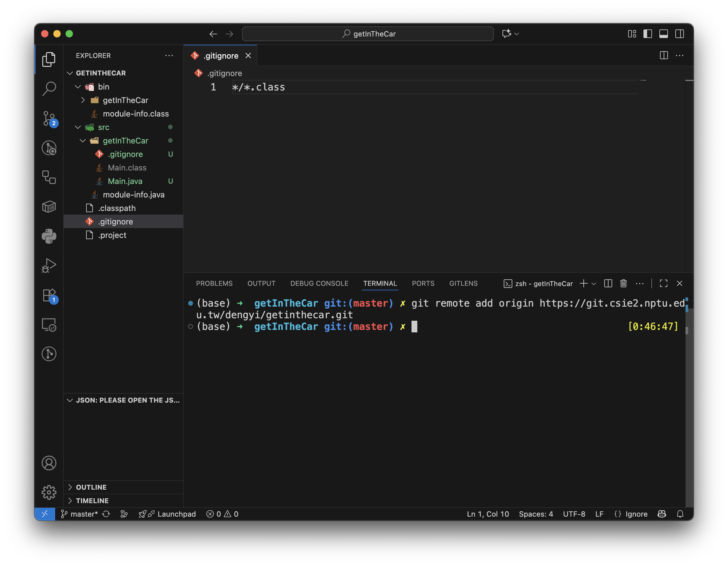Click the getInTheCar command center search box
This screenshot has height=566, width=728.
pos(368,34)
